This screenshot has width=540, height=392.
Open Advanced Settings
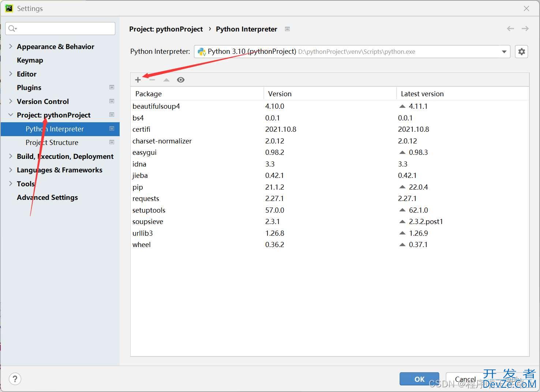tap(47, 197)
